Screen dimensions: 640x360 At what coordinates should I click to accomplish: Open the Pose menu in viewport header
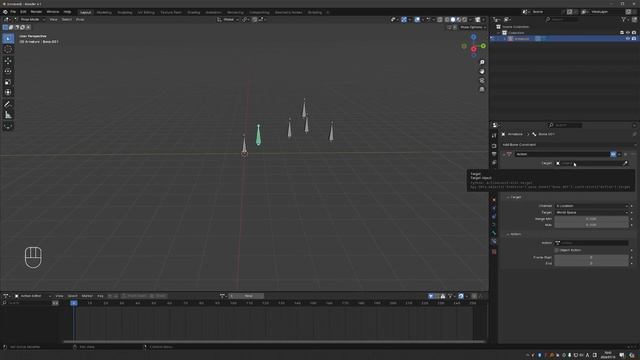coord(80,19)
